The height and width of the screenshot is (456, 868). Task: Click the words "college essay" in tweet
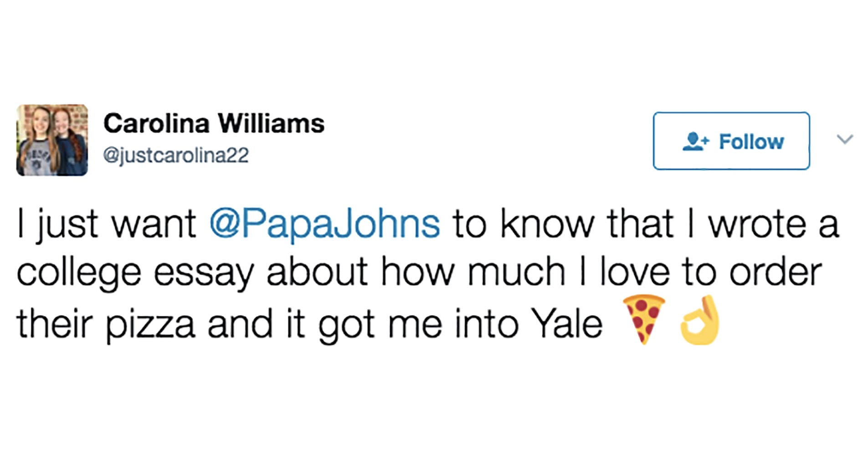[x=135, y=273]
